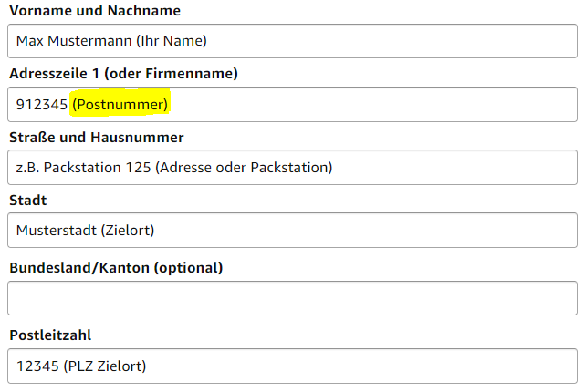Click the 'Postleitzahl' label
The image size is (585, 392).
[50, 335]
